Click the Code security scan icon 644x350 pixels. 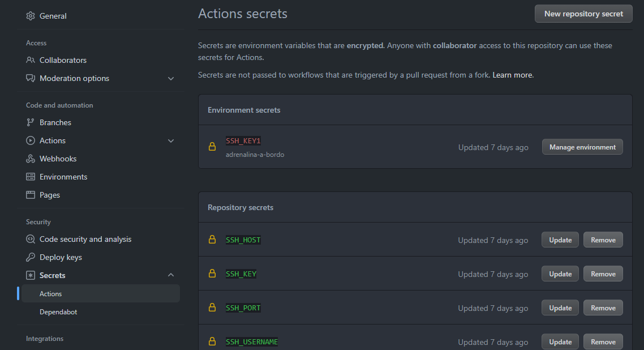[x=31, y=239]
